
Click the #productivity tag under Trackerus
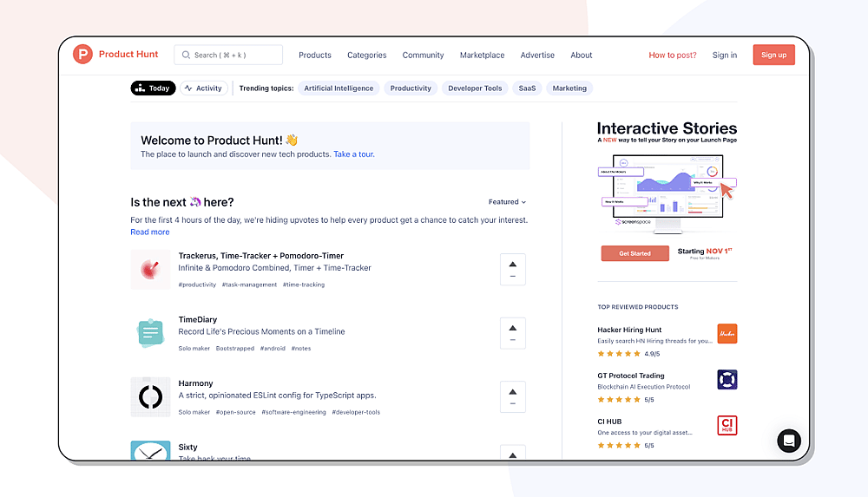point(197,284)
